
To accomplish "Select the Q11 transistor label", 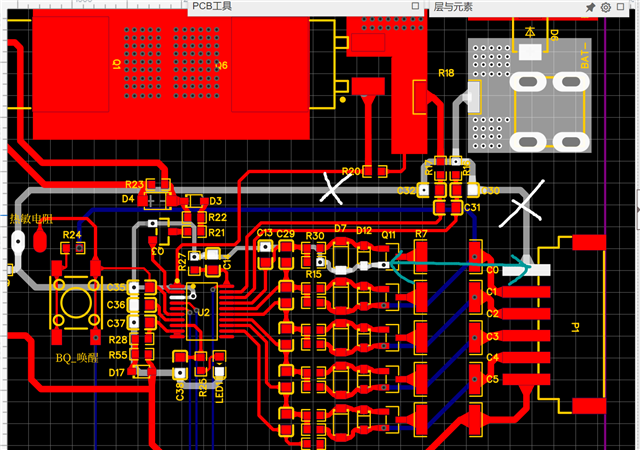I will (388, 235).
